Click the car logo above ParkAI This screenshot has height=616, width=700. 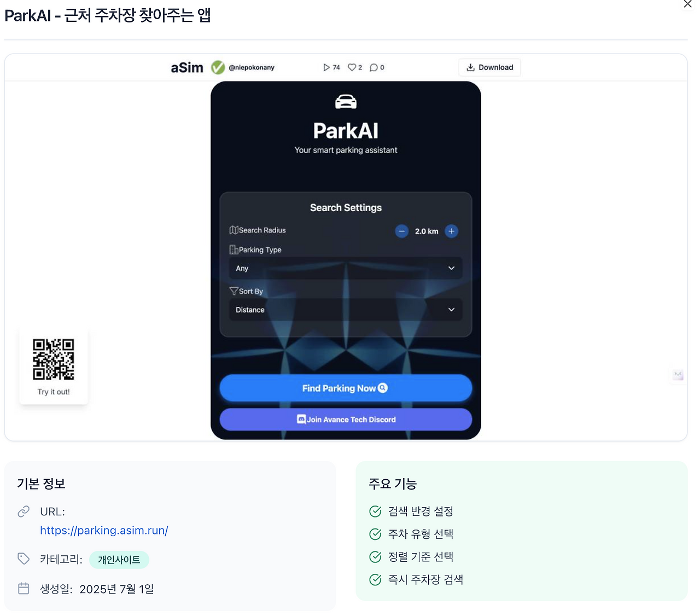tap(346, 102)
